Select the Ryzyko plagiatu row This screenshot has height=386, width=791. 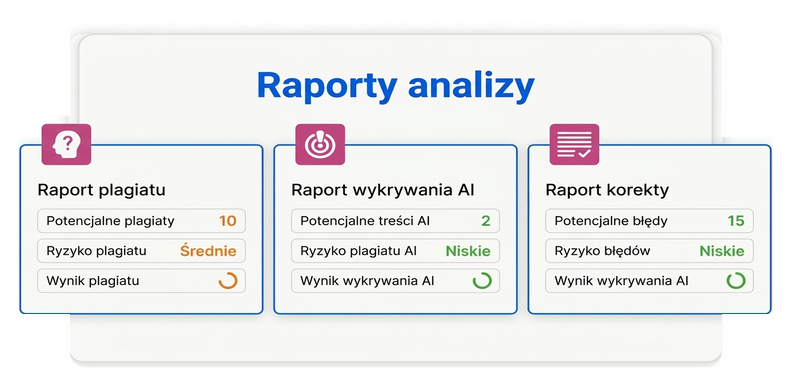coord(141,251)
